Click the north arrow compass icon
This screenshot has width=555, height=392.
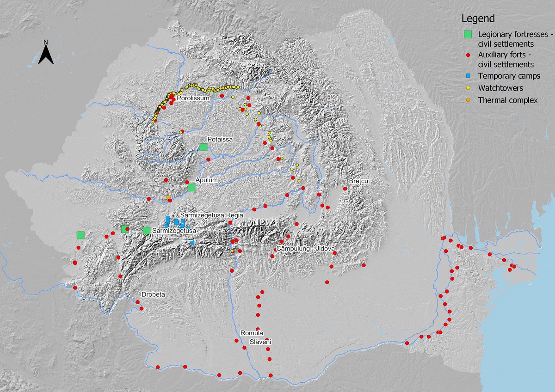(x=46, y=52)
